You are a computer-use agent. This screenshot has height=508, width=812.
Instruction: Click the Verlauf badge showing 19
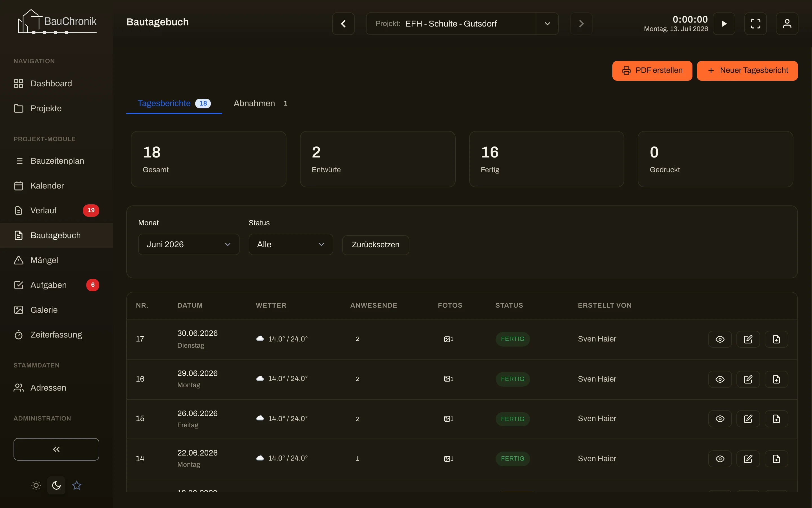pyautogui.click(x=91, y=210)
